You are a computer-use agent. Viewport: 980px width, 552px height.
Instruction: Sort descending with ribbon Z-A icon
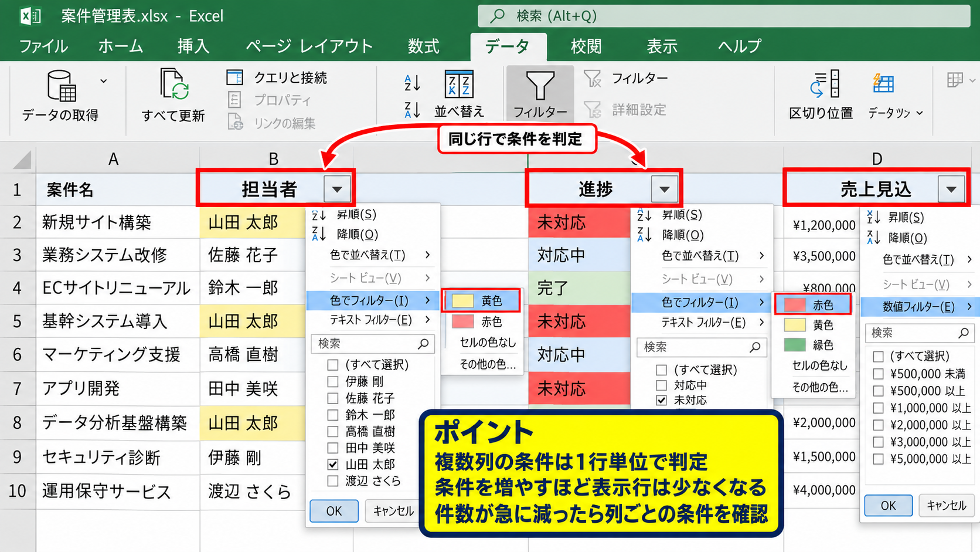412,109
